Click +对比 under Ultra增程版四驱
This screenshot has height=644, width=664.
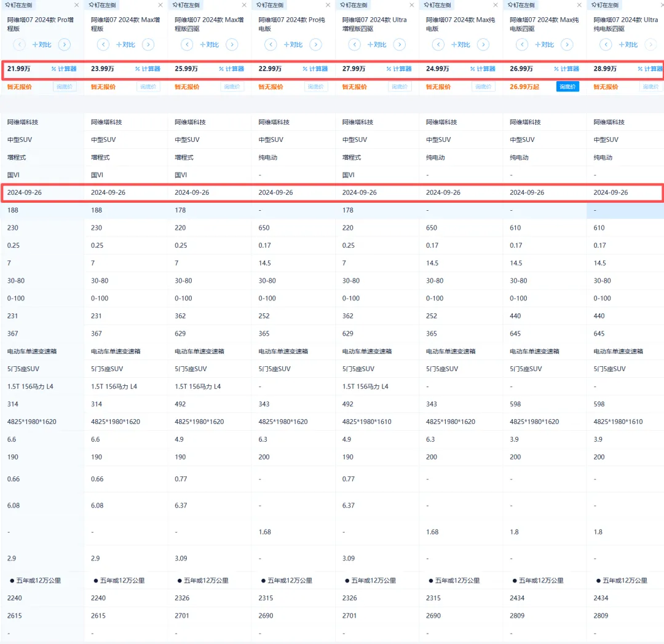377,44
